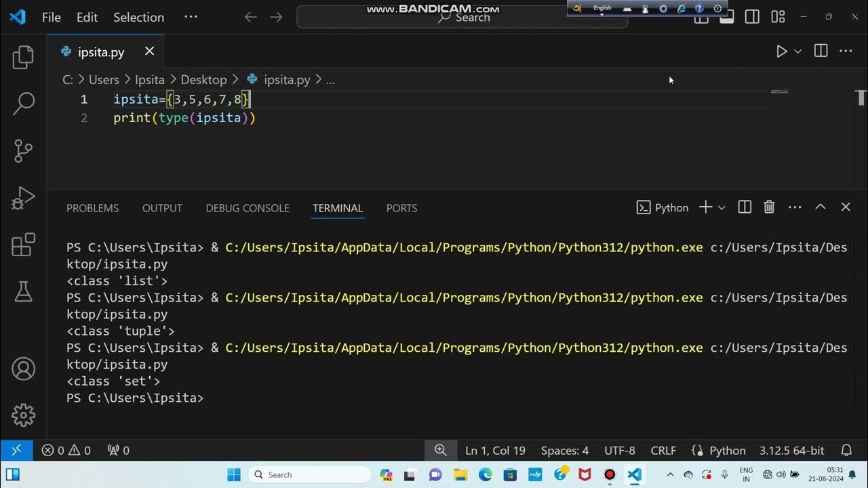Viewport: 868px width, 488px height.
Task: Switch to the PROBLEMS tab
Action: point(92,208)
